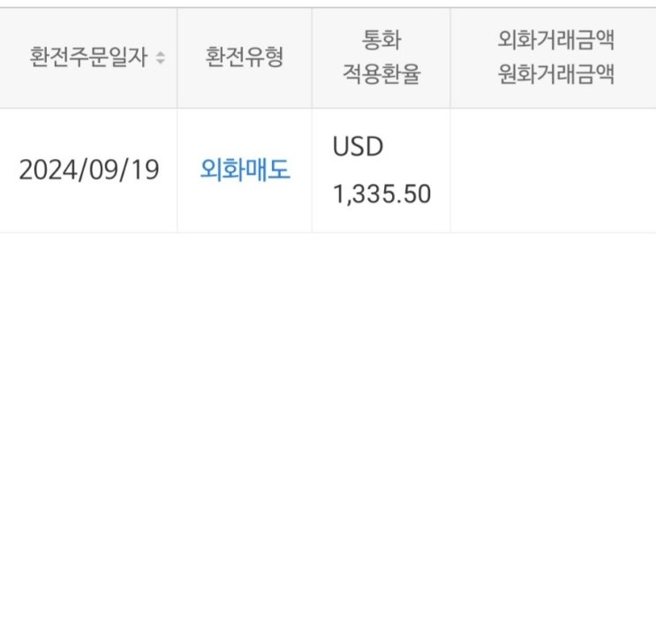Click the divider between 환전주문일자 and 환전유형 headers
656x644 pixels.
(x=177, y=58)
